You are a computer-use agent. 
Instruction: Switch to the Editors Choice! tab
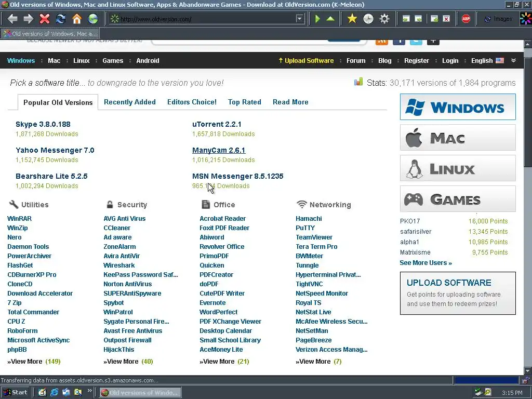[192, 102]
